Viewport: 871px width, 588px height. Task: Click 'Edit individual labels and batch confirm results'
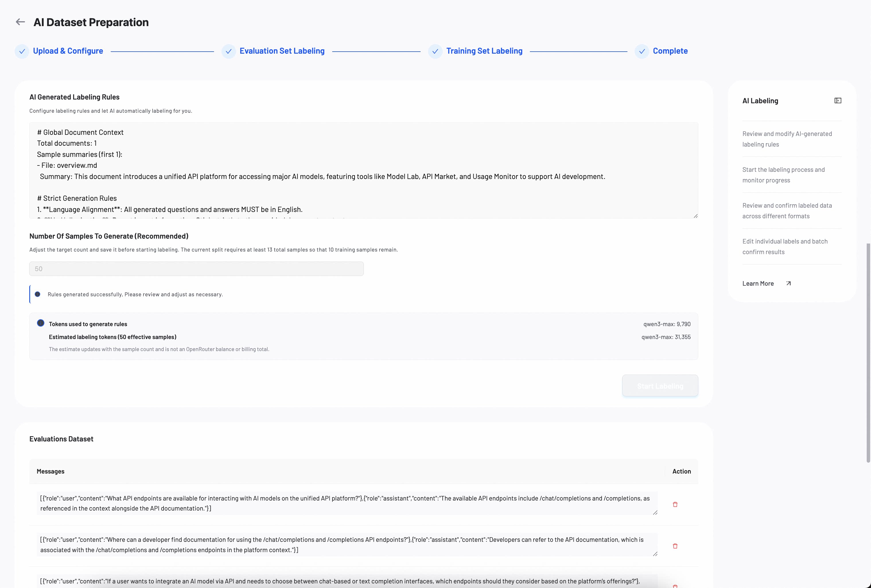(x=785, y=247)
